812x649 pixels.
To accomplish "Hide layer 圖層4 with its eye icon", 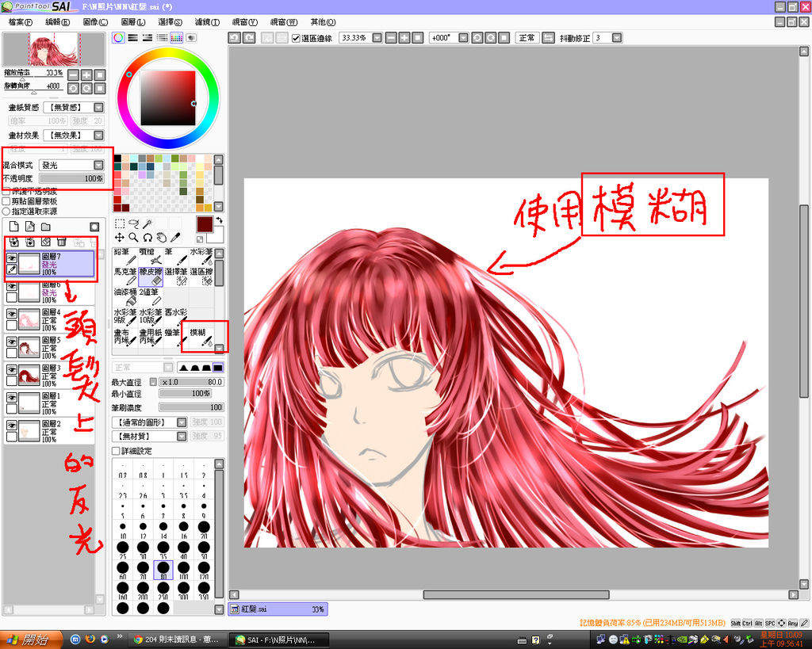I will pyautogui.click(x=11, y=314).
